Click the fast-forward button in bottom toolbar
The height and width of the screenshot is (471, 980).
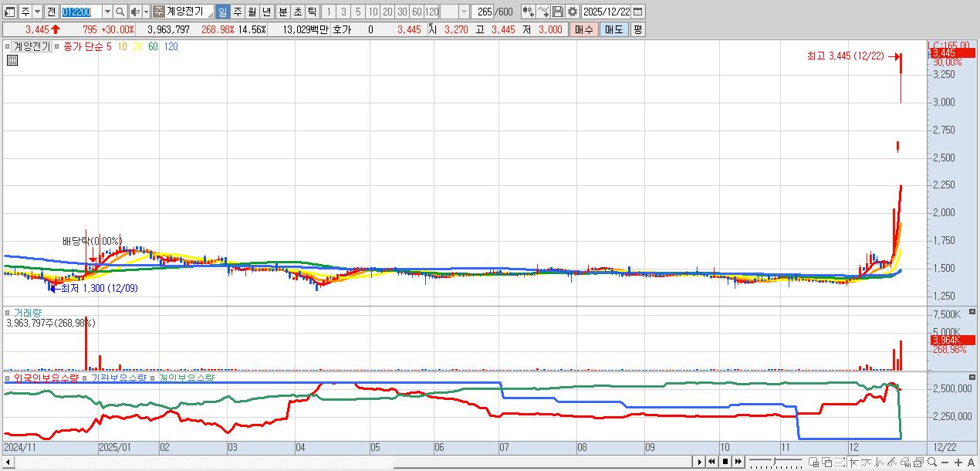click(738, 462)
